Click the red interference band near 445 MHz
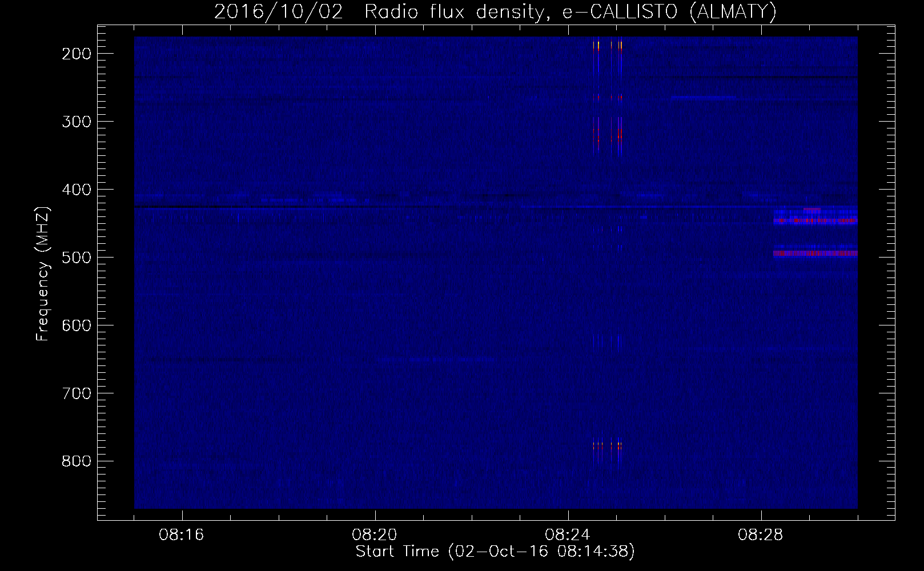The height and width of the screenshot is (571, 924). (x=815, y=220)
